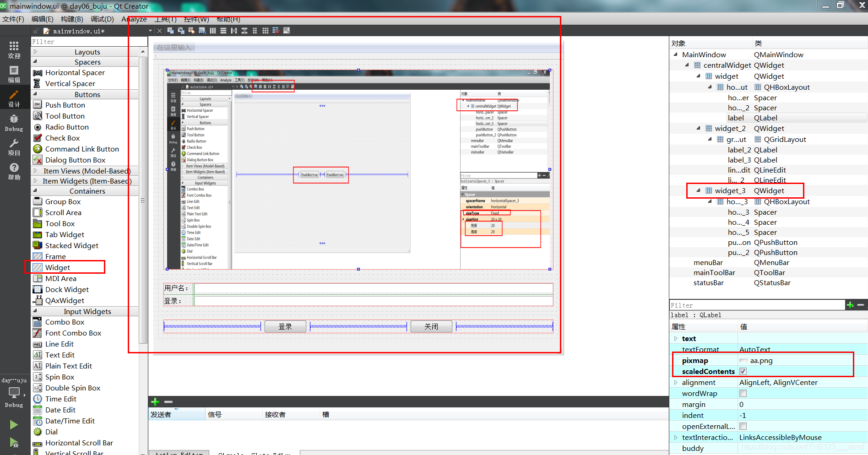The width and height of the screenshot is (868, 455).
Task: Pick Stacked Widget in Containers list
Action: tap(71, 246)
